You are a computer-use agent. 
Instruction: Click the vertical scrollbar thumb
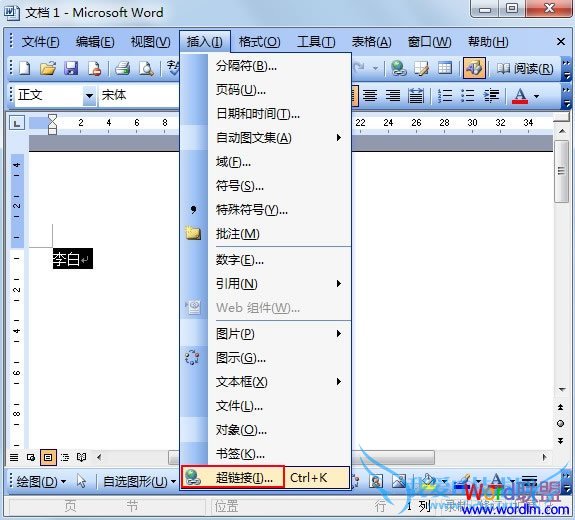(x=561, y=171)
